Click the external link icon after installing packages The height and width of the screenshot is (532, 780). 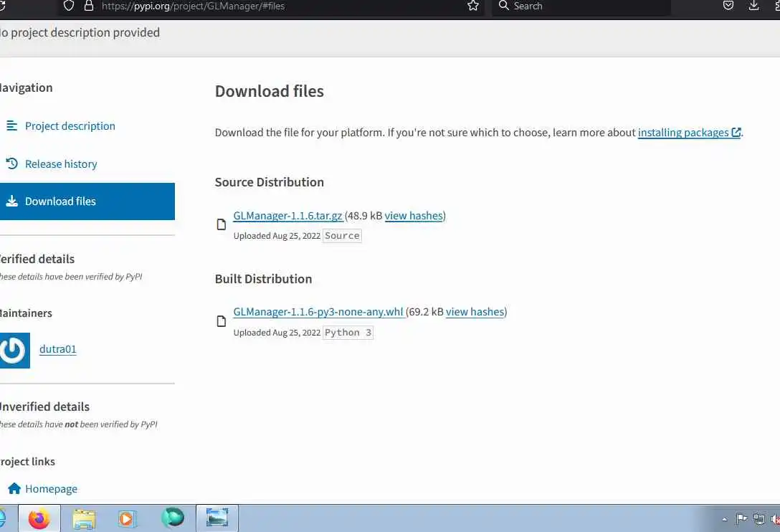tap(736, 133)
